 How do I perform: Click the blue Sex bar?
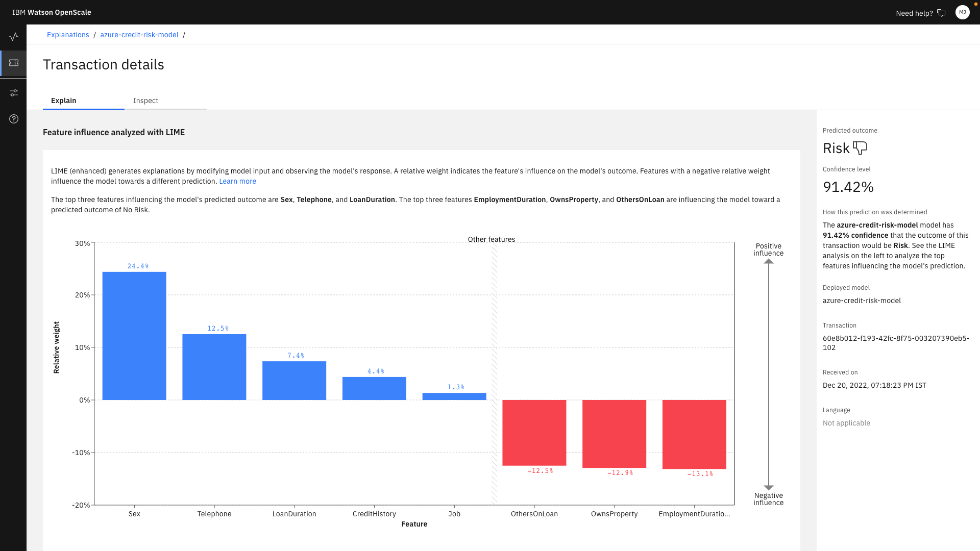click(134, 336)
